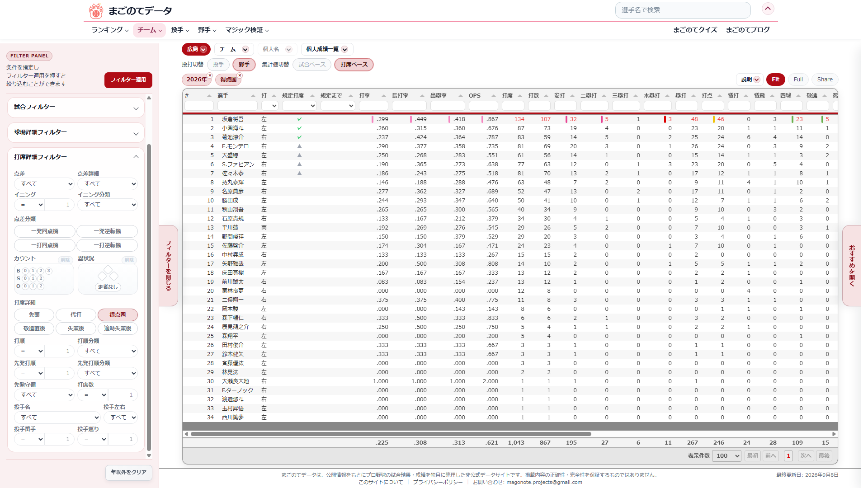
Task: Toggle the 代打 filter button
Action: (76, 315)
